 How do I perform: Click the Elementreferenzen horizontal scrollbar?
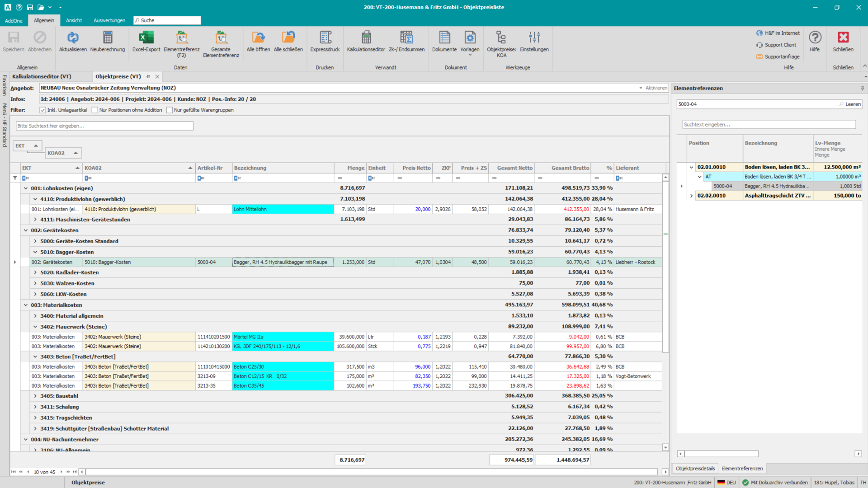(x=721, y=454)
